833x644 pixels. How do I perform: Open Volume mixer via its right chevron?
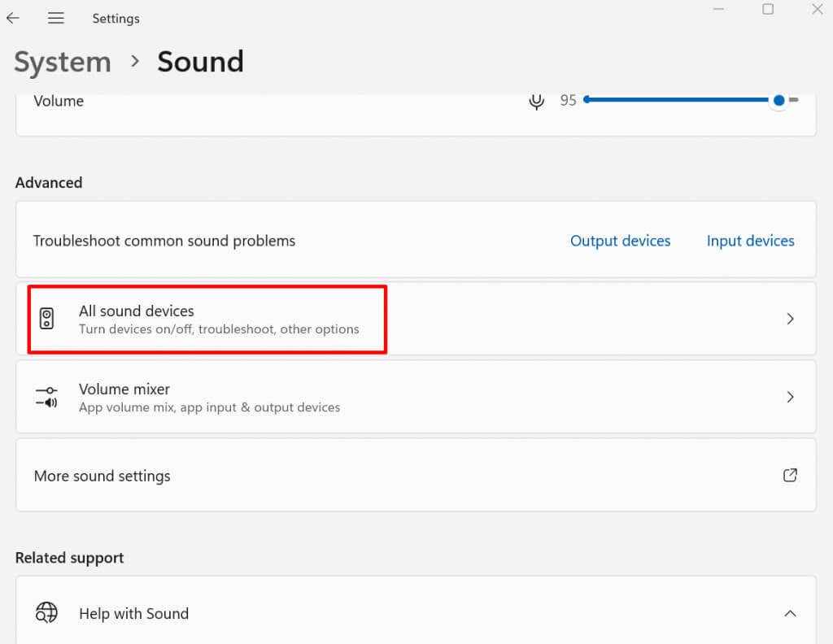click(789, 397)
